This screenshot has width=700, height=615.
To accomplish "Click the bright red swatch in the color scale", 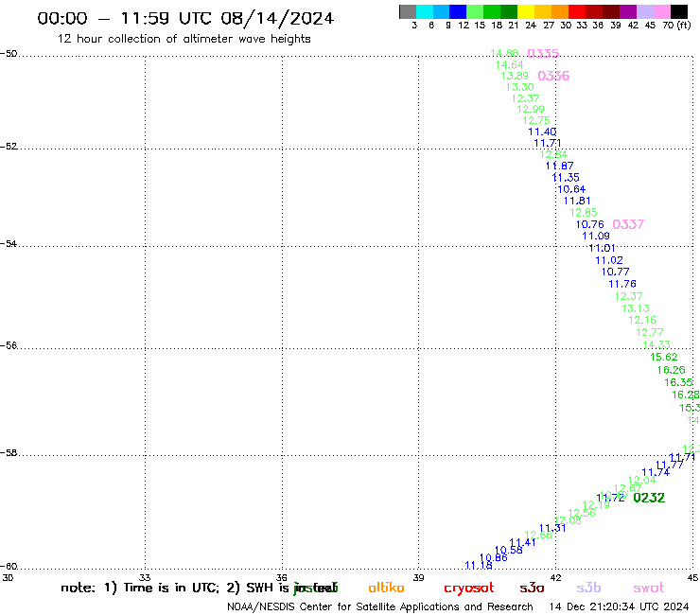I will pyautogui.click(x=576, y=11).
